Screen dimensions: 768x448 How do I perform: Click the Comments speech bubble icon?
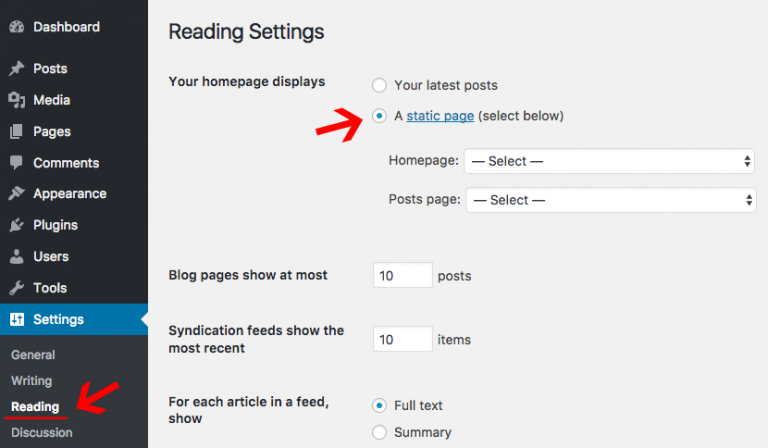click(16, 163)
